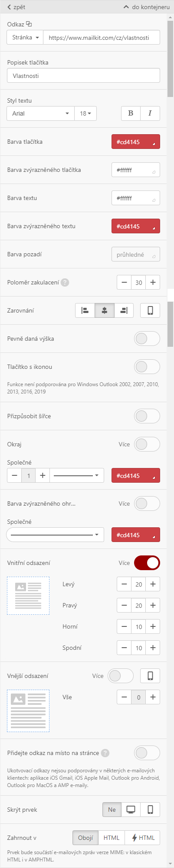The image size is (174, 868).
Task: Select center alignment icon
Action: click(105, 310)
